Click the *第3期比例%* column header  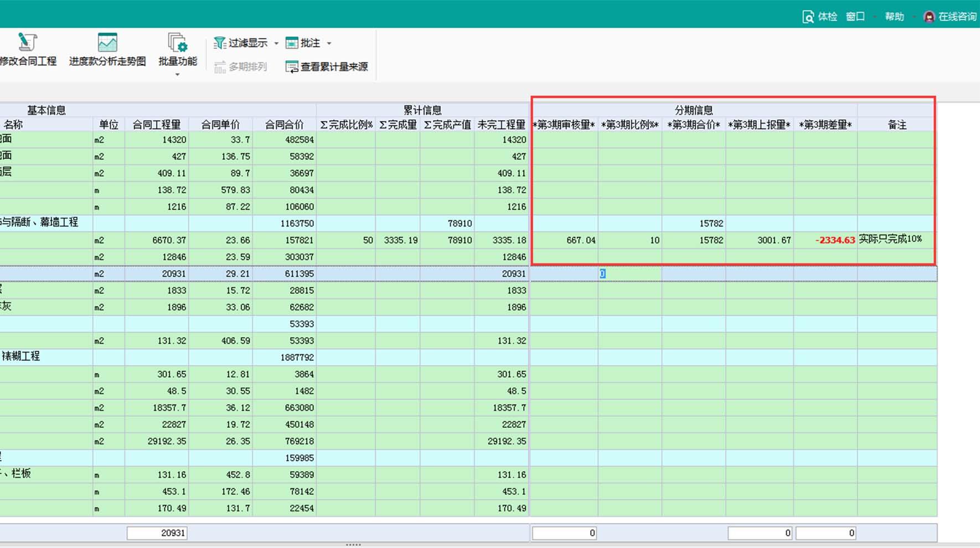(630, 125)
